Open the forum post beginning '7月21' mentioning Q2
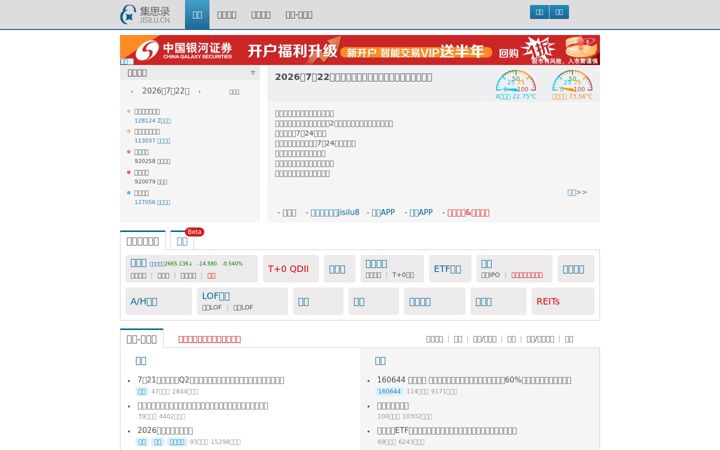This screenshot has height=450, width=720. (x=211, y=380)
